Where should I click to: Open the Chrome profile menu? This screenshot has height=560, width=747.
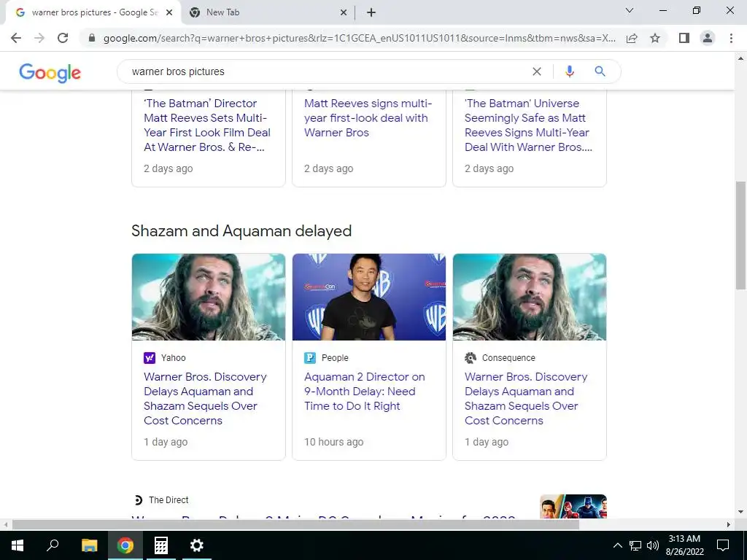[708, 38]
